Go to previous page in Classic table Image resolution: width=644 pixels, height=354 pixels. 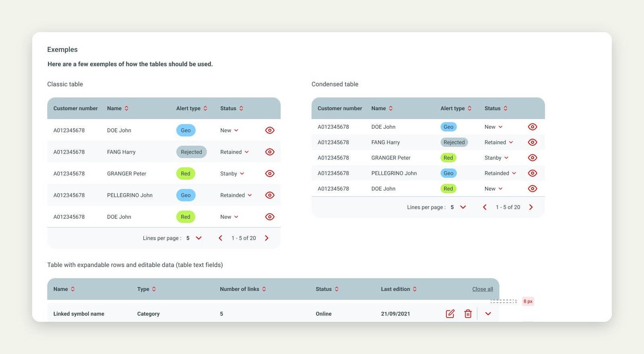[220, 238]
